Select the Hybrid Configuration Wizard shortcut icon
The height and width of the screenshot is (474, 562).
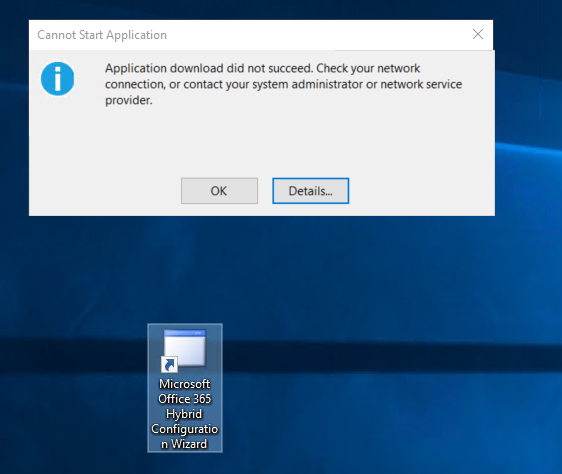(185, 388)
